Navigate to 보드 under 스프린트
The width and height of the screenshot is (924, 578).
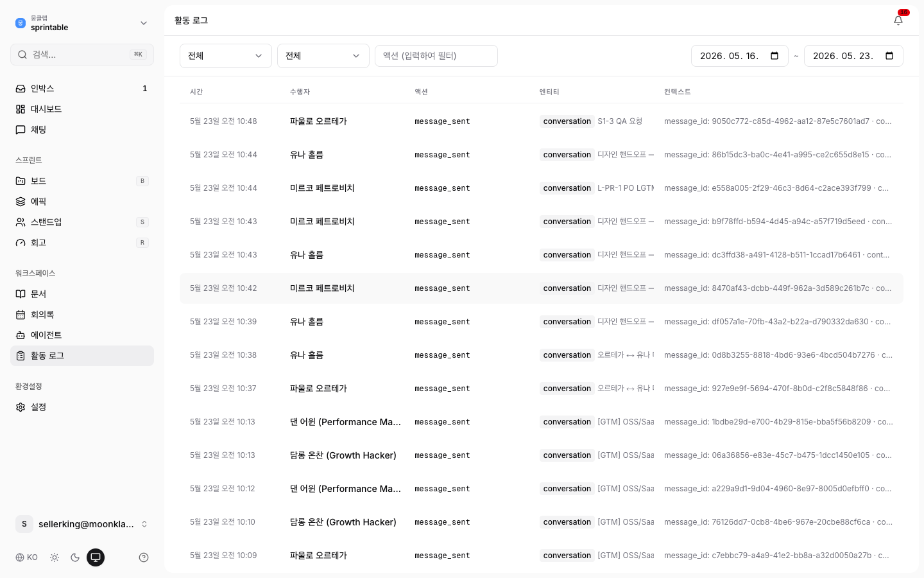(x=82, y=181)
